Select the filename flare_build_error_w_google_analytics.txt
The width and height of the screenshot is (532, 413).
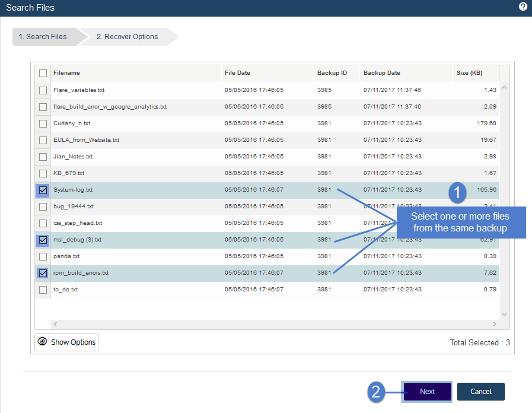click(x=110, y=107)
